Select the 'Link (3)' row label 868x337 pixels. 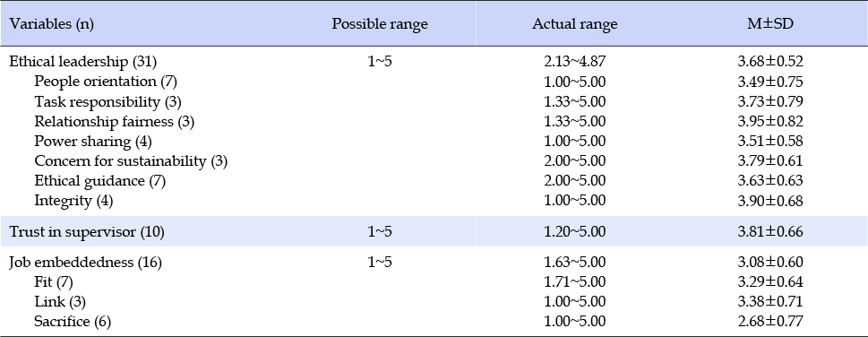tap(60, 301)
